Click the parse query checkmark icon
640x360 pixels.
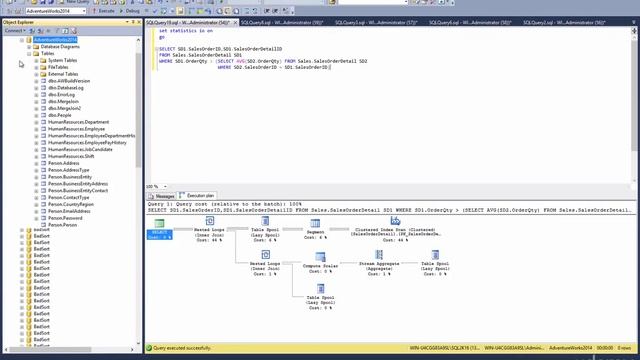coord(155,11)
